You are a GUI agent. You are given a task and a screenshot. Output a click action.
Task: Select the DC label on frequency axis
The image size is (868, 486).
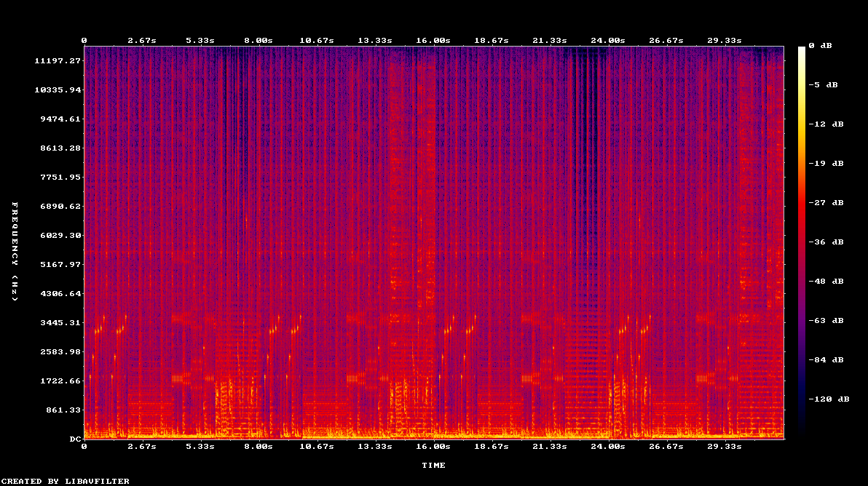tap(75, 439)
